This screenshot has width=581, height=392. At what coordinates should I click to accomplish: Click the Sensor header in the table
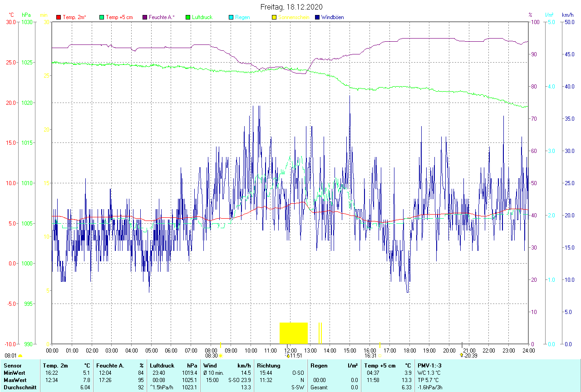coord(12,366)
